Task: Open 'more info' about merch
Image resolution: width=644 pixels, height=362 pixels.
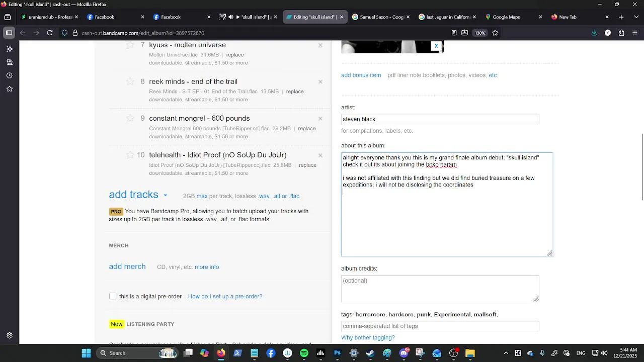Action: [x=207, y=267]
